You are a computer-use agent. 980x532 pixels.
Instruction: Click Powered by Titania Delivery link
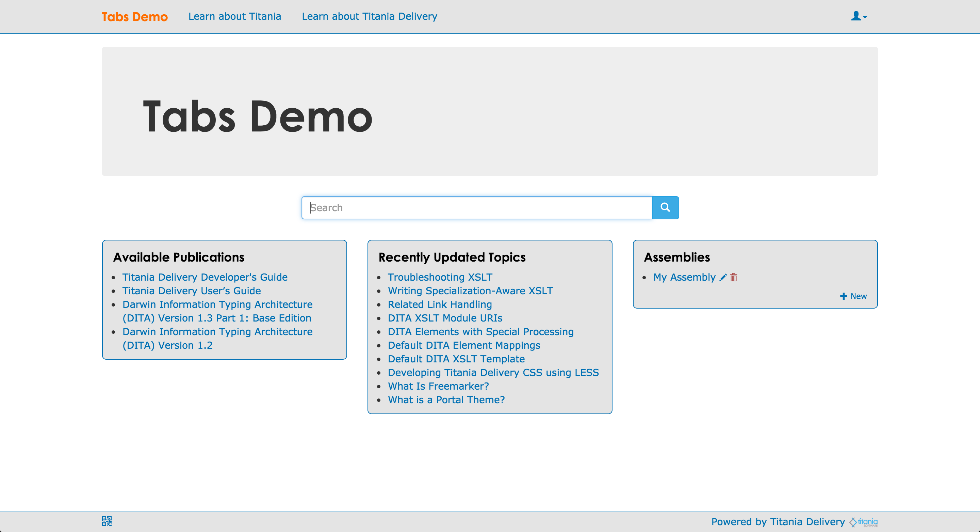coord(778,522)
